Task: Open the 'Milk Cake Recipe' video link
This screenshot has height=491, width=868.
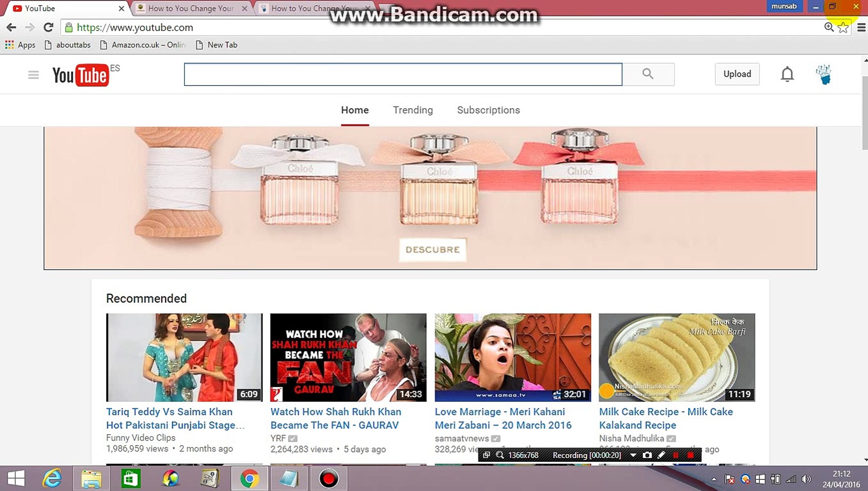Action: [x=666, y=418]
